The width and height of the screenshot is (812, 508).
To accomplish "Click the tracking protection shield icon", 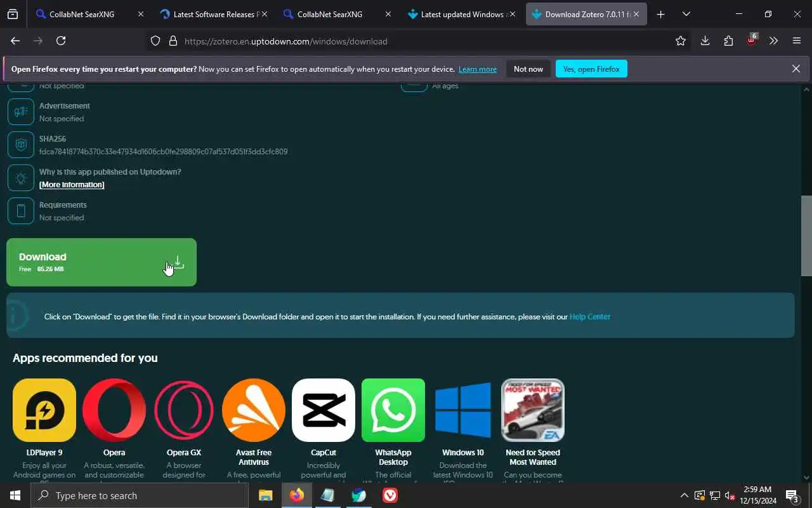I will (155, 41).
